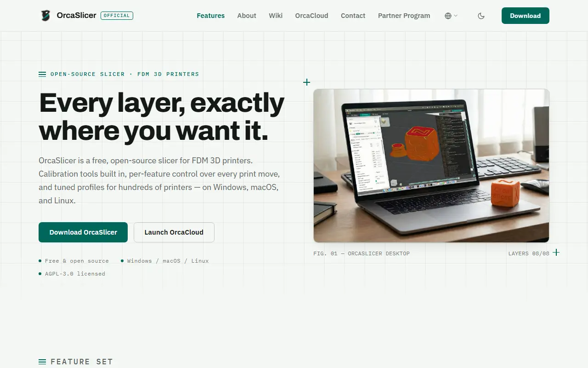Screen dimensions: 588x368
Task: Click the 'FEATURE SET' section heading
Action: click(81, 362)
